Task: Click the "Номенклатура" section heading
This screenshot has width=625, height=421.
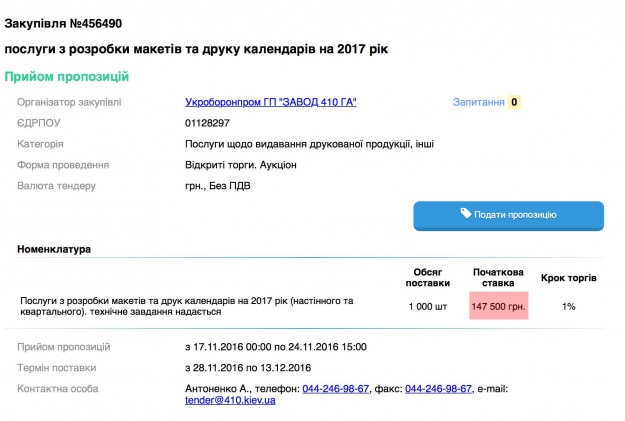Action: 54,249
